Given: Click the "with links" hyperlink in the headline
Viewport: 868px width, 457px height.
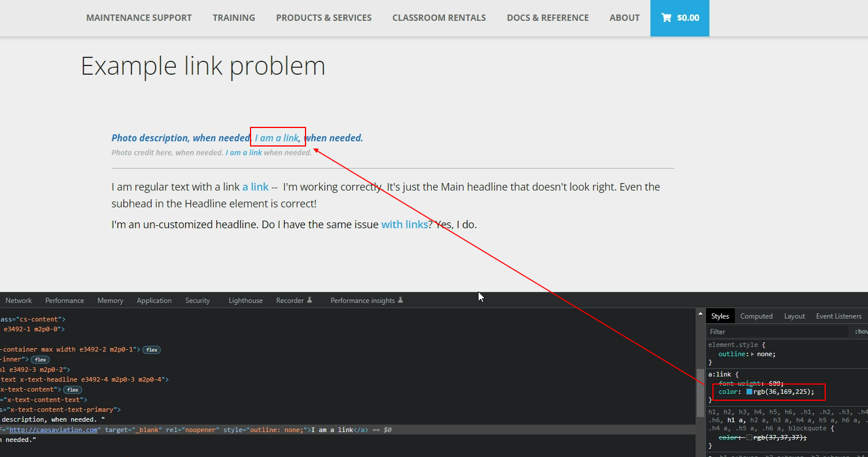Looking at the screenshot, I should pyautogui.click(x=404, y=225).
